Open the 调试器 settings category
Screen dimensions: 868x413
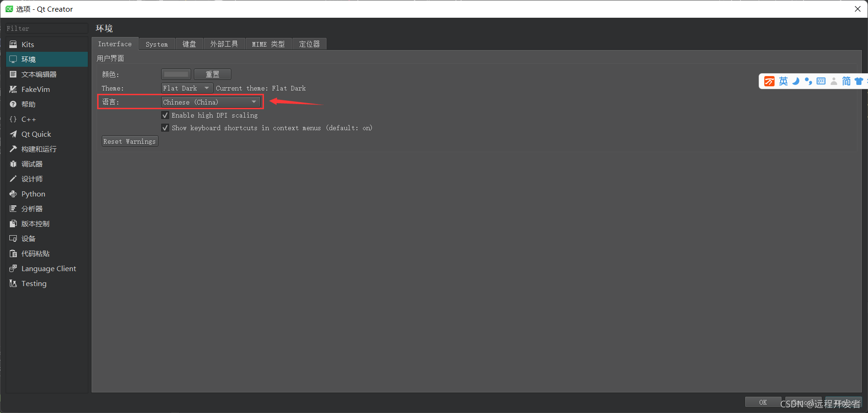(x=47, y=164)
